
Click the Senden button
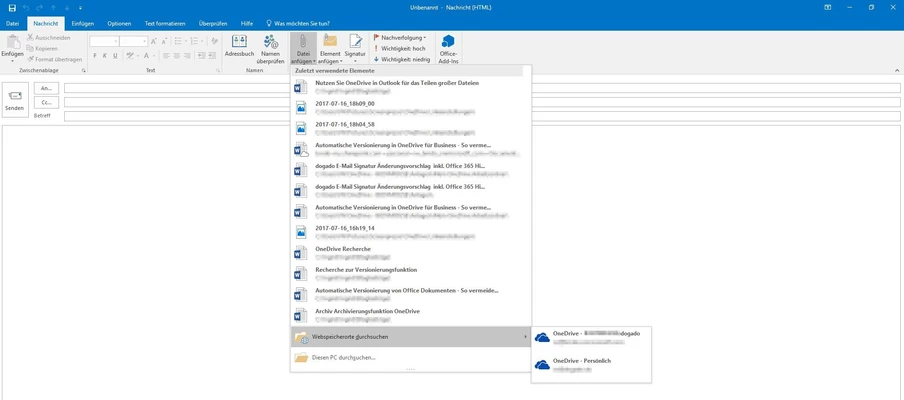pos(15,100)
